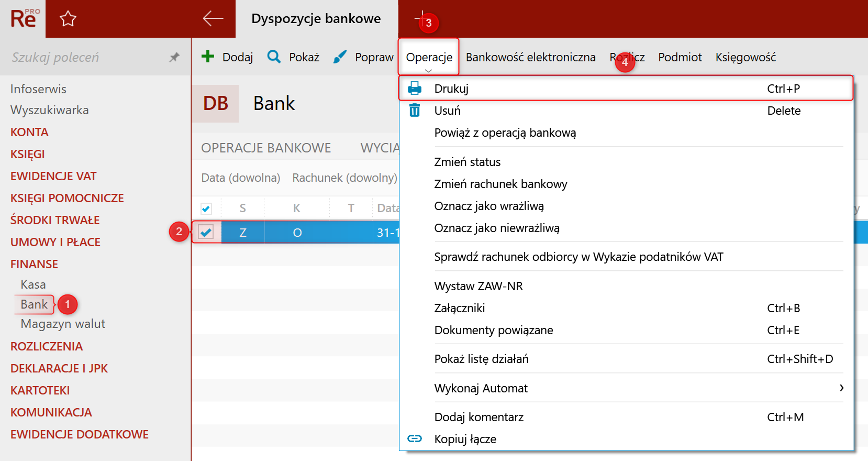Open Kasa under FINANSE
The image size is (868, 461).
point(34,284)
